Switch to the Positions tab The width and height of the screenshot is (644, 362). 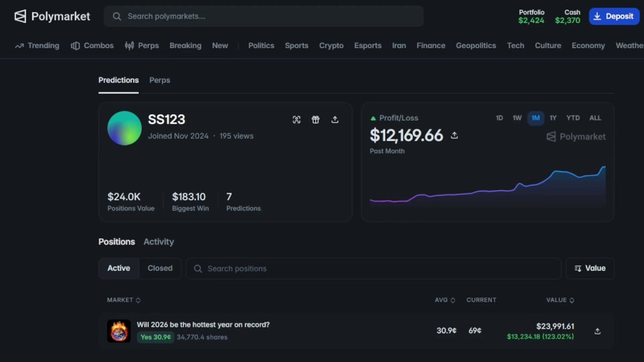pos(116,242)
